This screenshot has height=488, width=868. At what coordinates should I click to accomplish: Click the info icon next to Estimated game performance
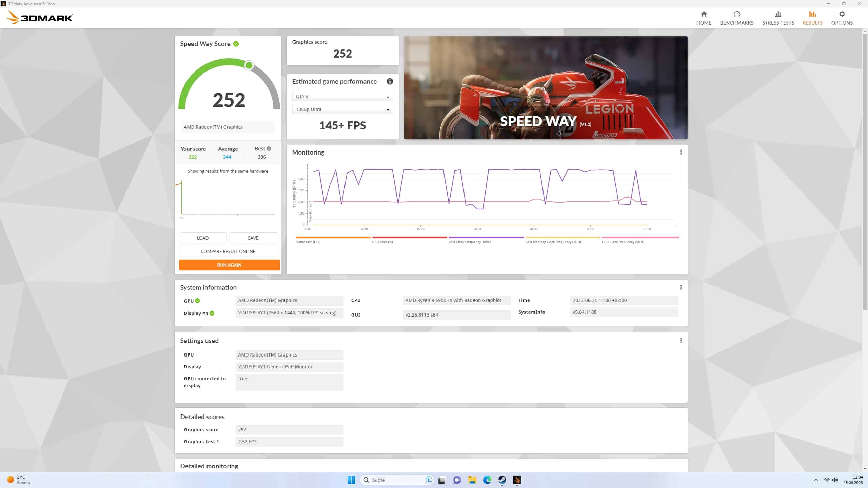pos(390,81)
